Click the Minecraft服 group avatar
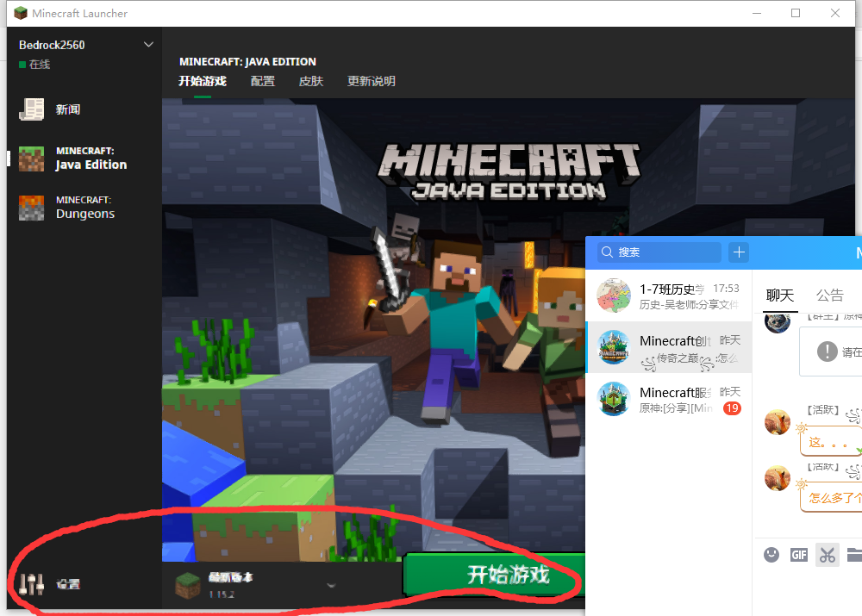 pos(614,398)
